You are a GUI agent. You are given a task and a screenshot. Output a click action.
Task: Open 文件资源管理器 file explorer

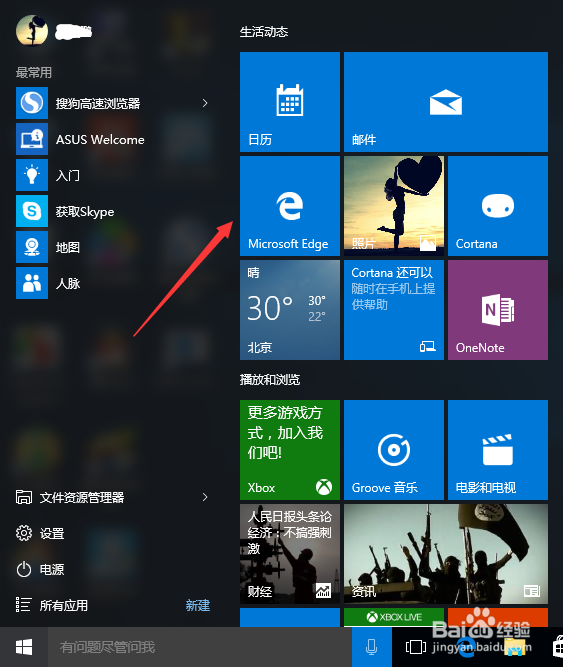tap(82, 497)
